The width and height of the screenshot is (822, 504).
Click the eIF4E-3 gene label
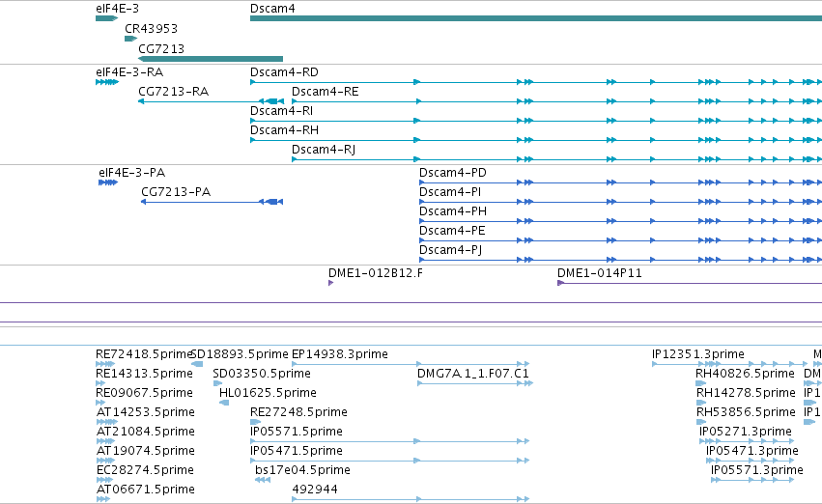pos(118,9)
